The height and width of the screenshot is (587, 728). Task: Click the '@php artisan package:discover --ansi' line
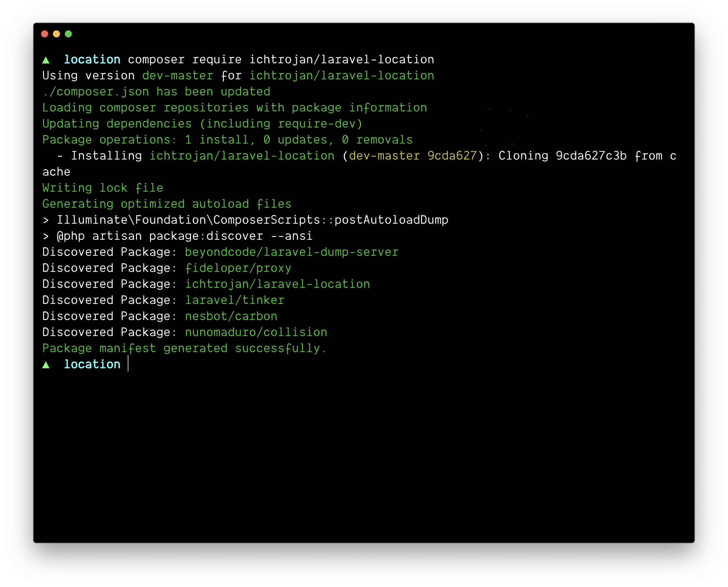pyautogui.click(x=184, y=236)
